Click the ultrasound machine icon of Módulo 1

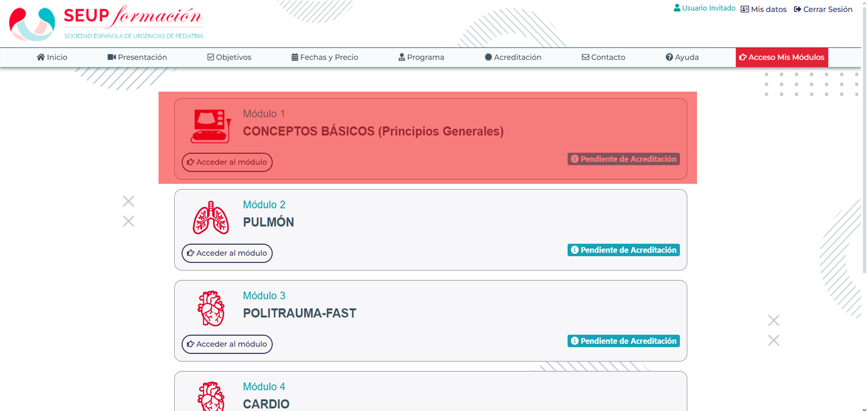pos(211,126)
